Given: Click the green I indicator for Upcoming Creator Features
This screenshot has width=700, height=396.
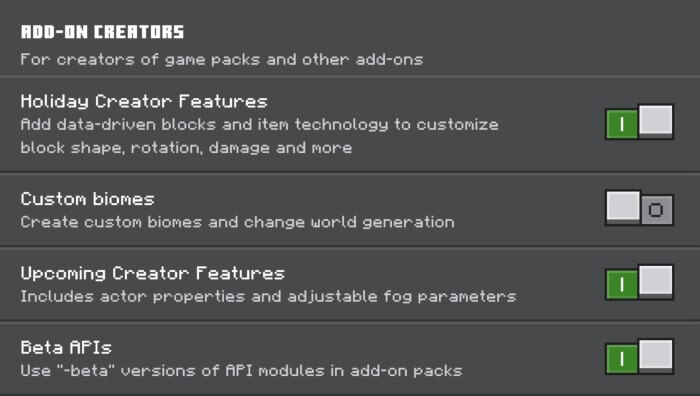Looking at the screenshot, I should (x=622, y=285).
